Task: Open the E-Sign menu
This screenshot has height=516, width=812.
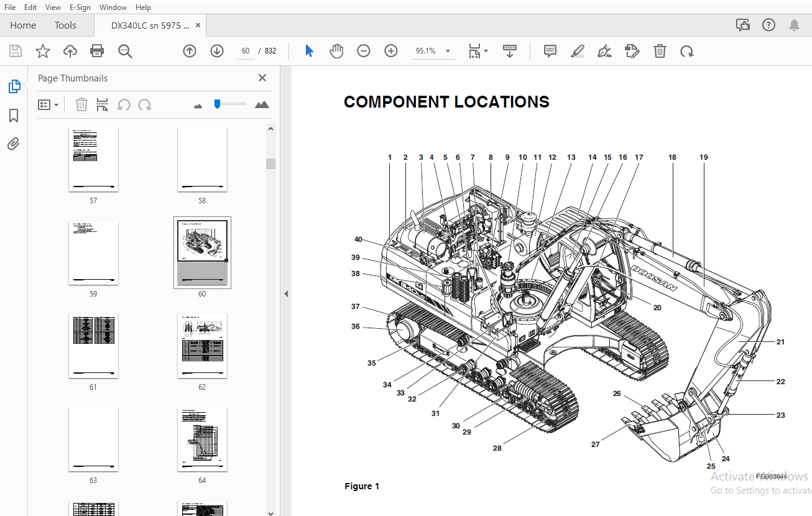Action: (80, 7)
